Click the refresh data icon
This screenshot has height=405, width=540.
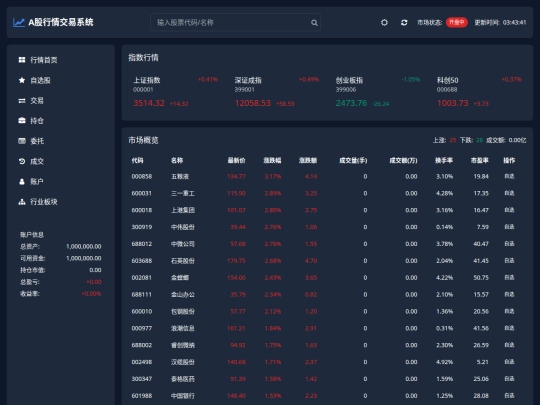tap(404, 22)
